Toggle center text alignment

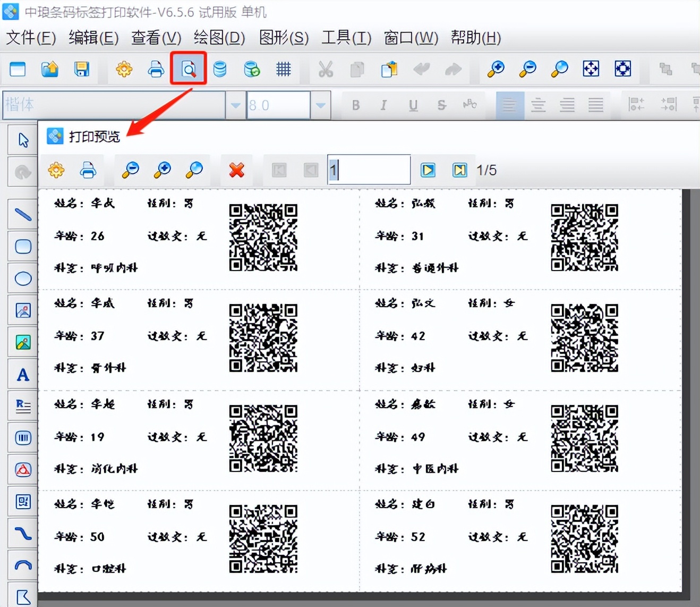coord(539,105)
